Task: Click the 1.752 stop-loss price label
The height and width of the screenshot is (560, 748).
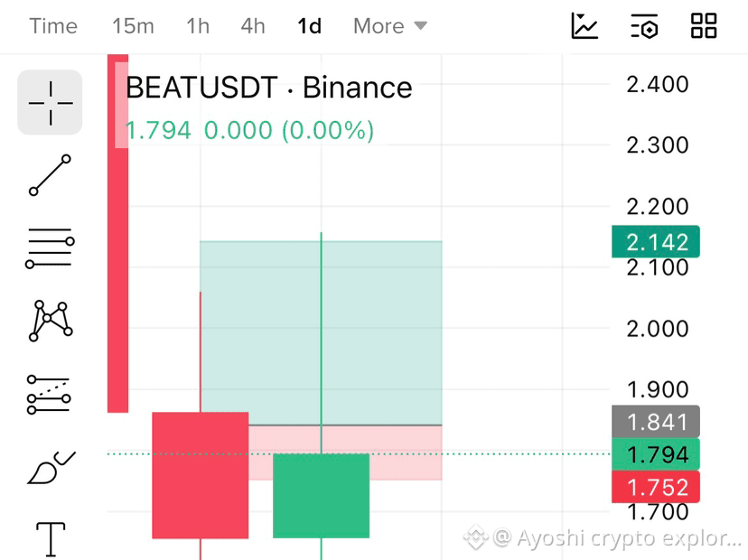Action: click(x=656, y=487)
